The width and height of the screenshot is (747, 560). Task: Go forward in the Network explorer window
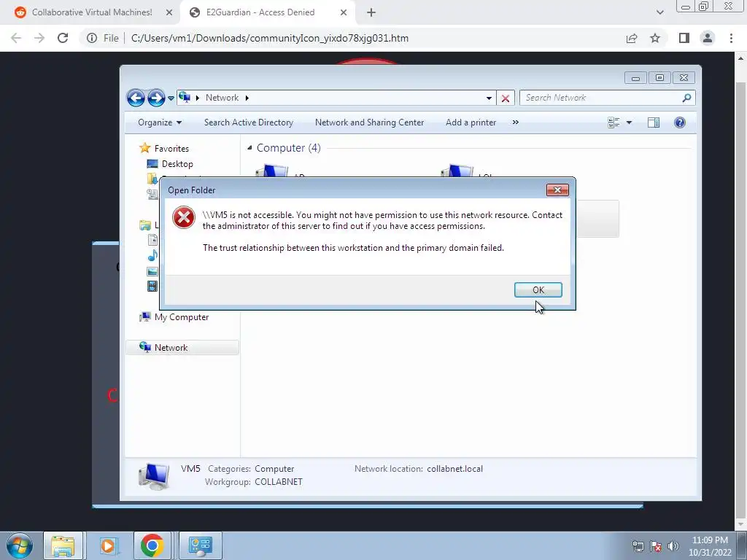tap(156, 98)
